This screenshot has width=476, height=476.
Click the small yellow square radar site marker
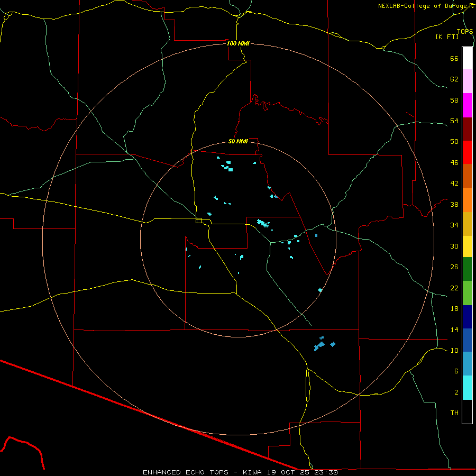click(x=199, y=221)
